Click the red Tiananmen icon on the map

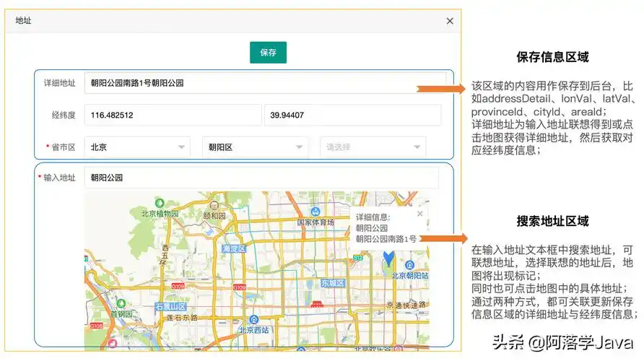(x=316, y=304)
